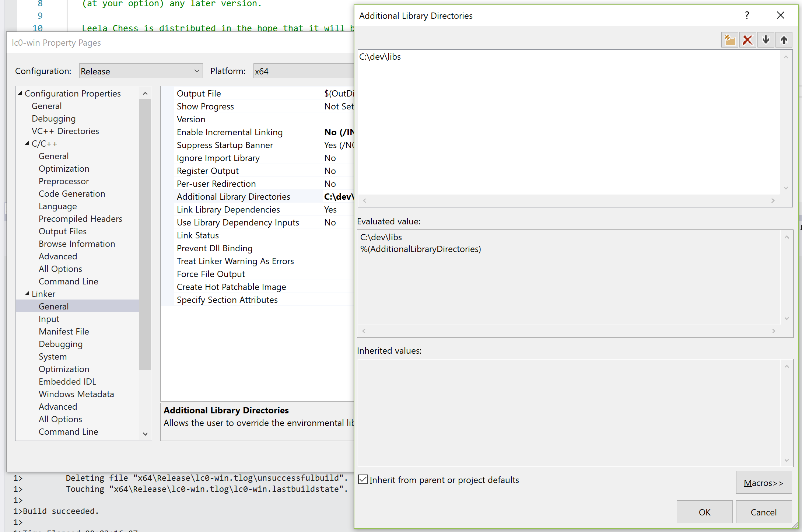Select Command Line under Linker
This screenshot has width=802, height=532.
68,431
